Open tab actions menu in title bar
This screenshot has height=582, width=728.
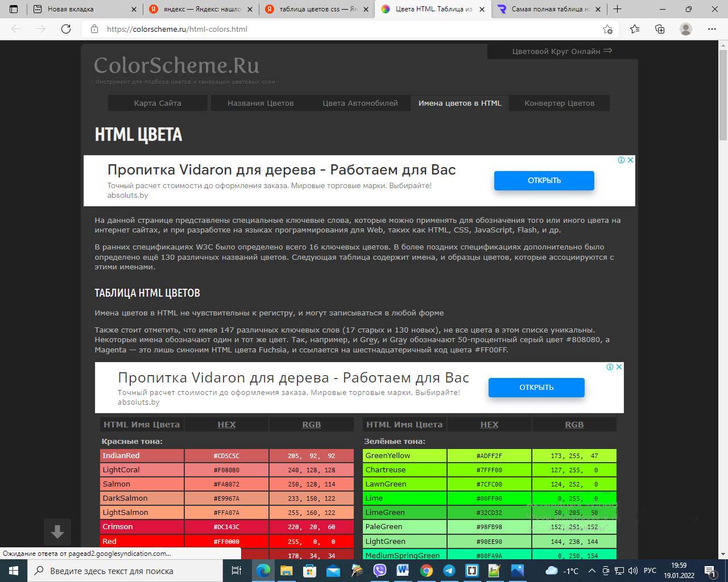pyautogui.click(x=14, y=9)
